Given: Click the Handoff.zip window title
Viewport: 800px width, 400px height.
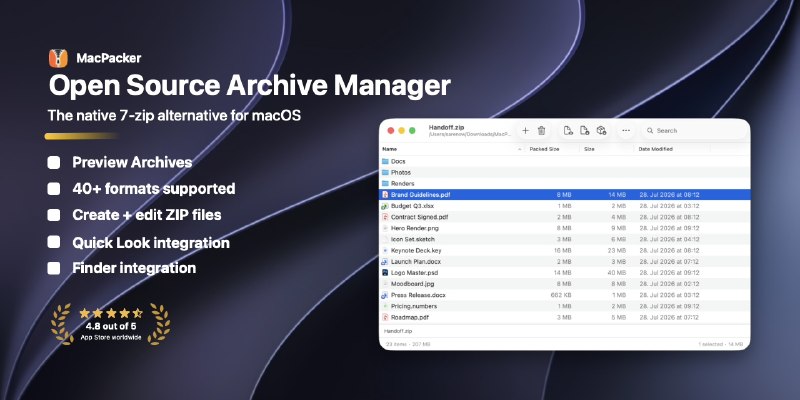Looking at the screenshot, I should click(446, 127).
